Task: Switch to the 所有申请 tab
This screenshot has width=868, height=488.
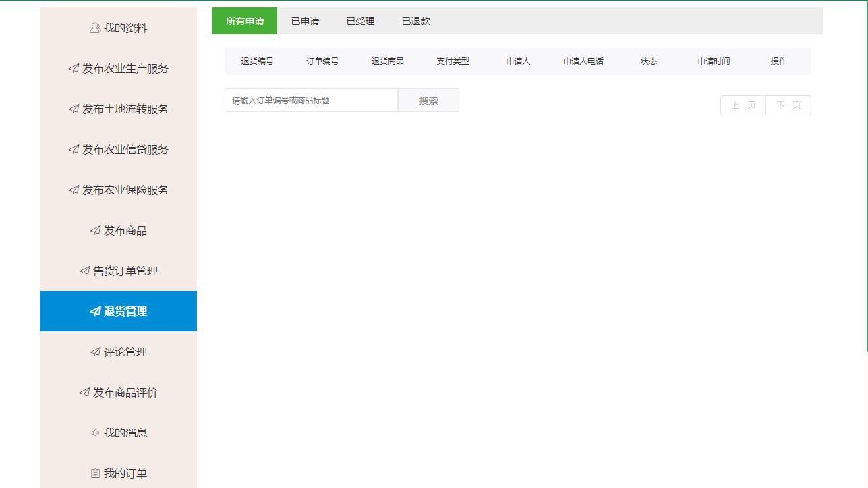Action: [245, 21]
